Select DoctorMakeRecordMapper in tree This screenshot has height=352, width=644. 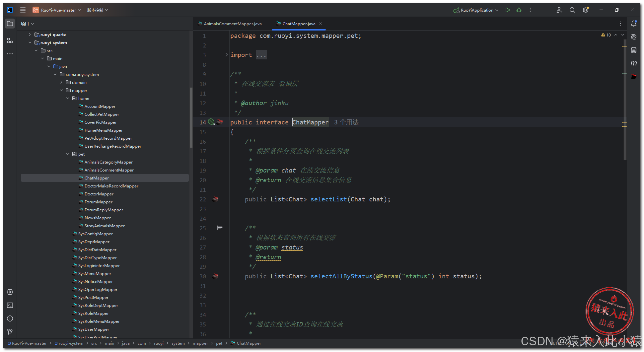tap(111, 186)
